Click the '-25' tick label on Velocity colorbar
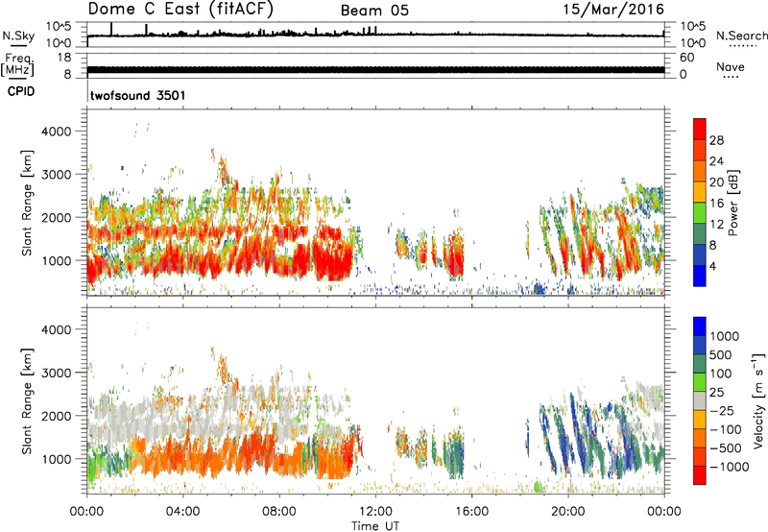 pyautogui.click(x=722, y=410)
